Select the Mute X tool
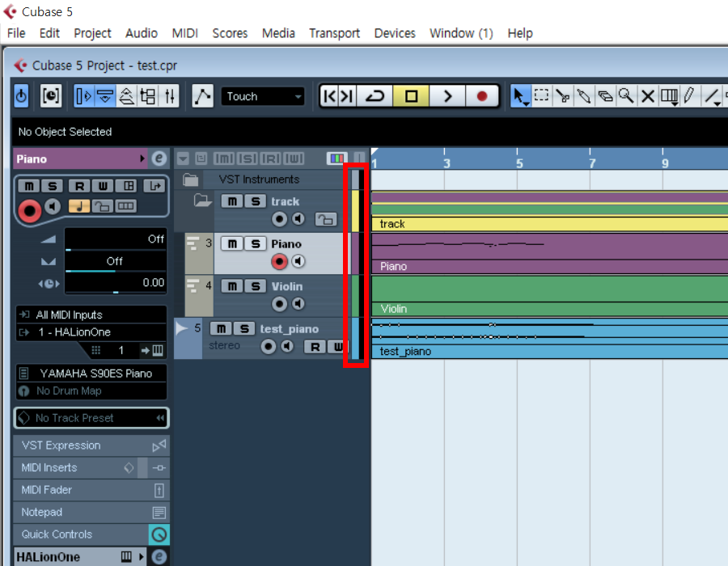The width and height of the screenshot is (728, 566). pyautogui.click(x=648, y=96)
